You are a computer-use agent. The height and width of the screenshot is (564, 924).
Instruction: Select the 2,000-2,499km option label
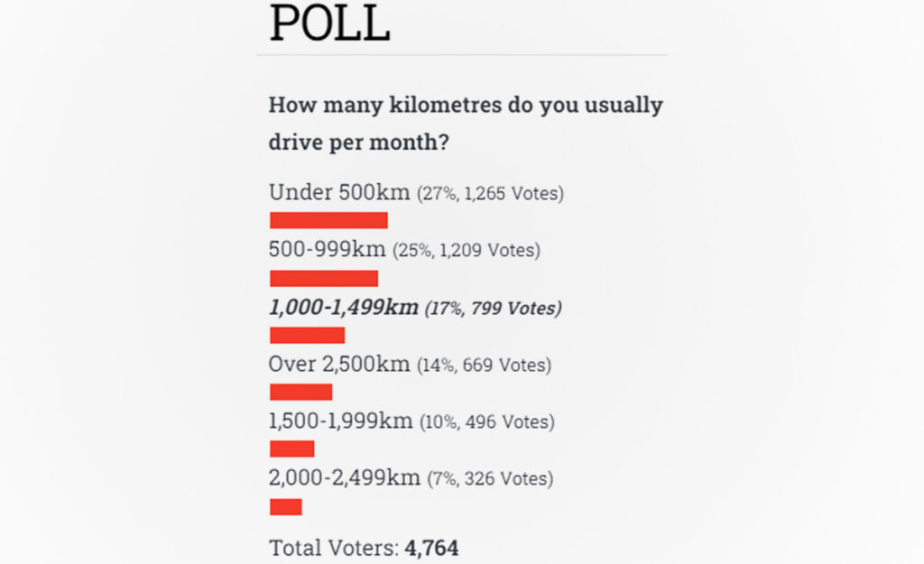pos(345,477)
